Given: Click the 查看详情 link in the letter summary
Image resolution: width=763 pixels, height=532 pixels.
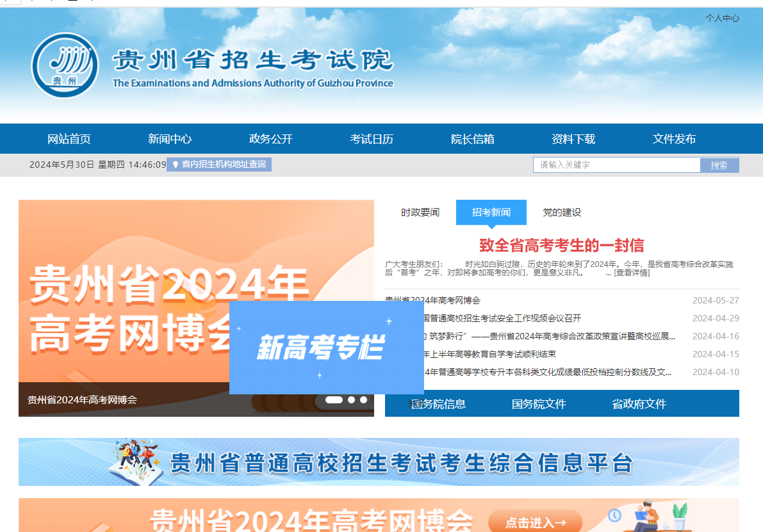Looking at the screenshot, I should pyautogui.click(x=632, y=273).
